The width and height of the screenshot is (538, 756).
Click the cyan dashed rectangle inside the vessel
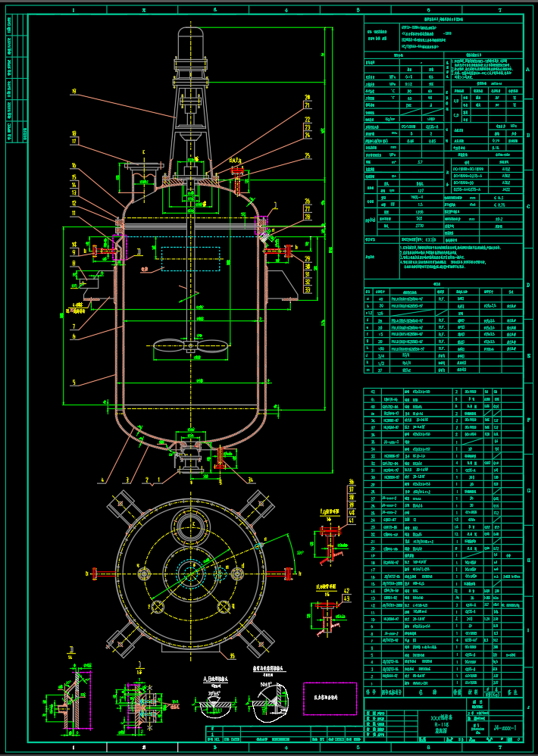[x=190, y=259]
